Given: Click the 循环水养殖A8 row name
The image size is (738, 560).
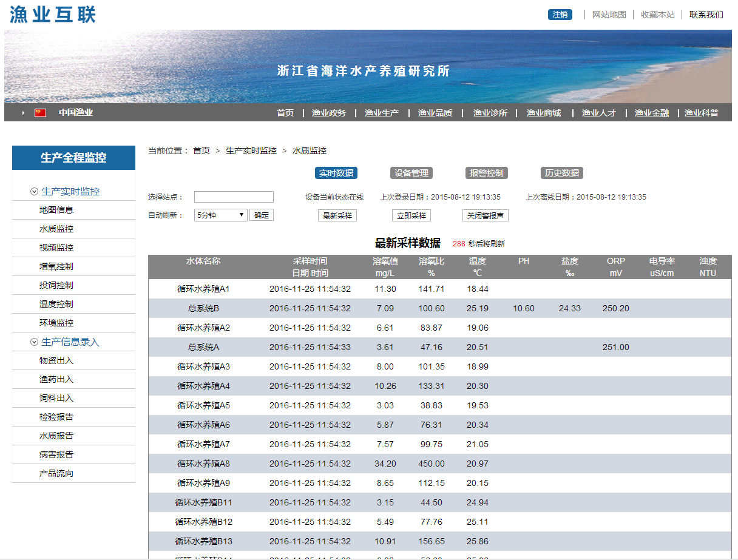Looking at the screenshot, I should click(x=203, y=464).
